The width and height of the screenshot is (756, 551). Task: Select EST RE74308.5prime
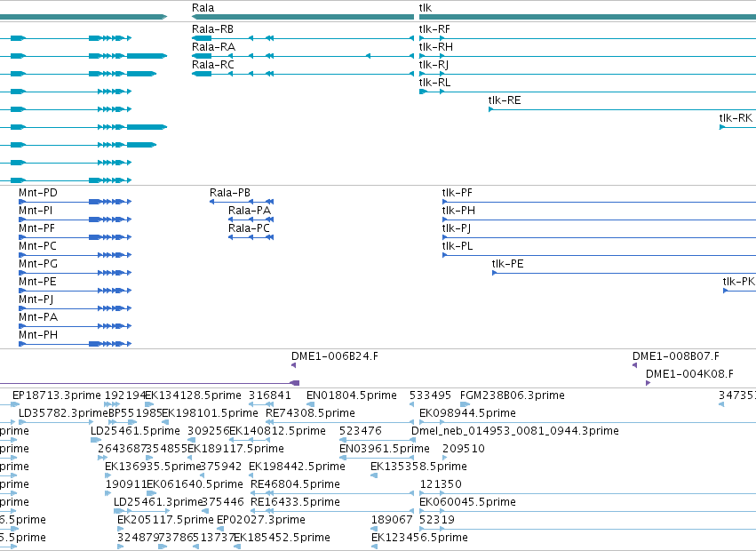coord(340,422)
